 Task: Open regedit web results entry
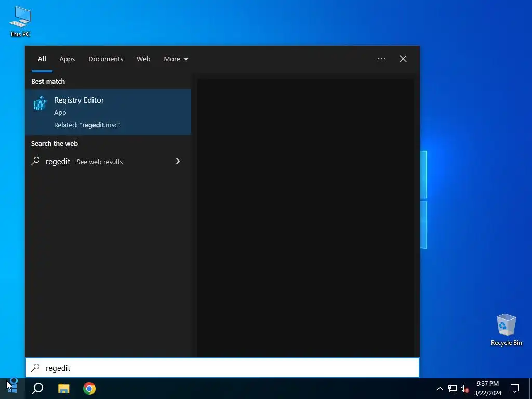(x=108, y=162)
